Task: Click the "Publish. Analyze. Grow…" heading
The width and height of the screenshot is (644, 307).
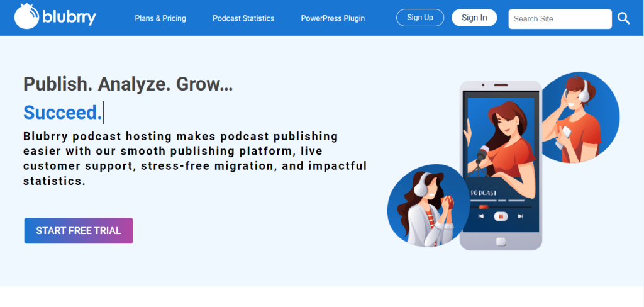Action: 128,84
